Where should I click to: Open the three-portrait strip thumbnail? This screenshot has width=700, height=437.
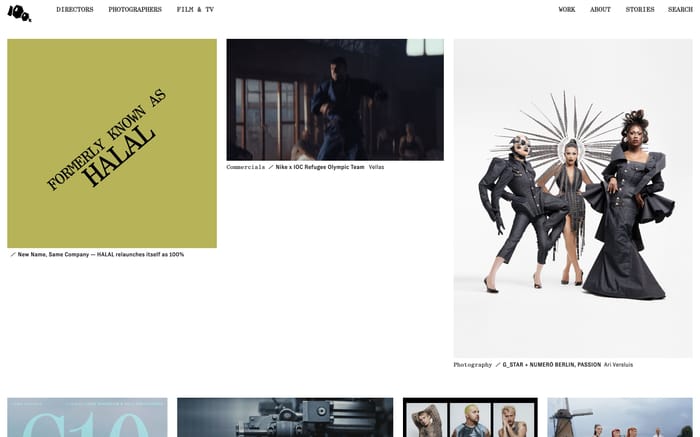point(470,417)
